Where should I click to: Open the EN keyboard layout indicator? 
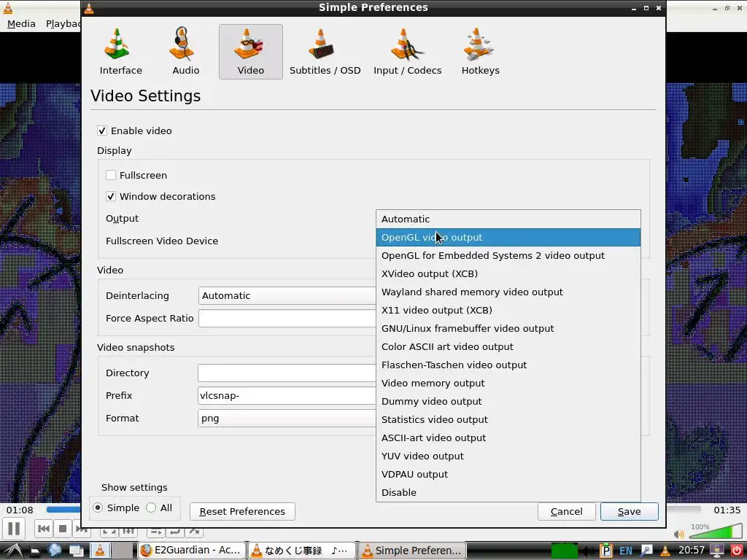tap(625, 551)
